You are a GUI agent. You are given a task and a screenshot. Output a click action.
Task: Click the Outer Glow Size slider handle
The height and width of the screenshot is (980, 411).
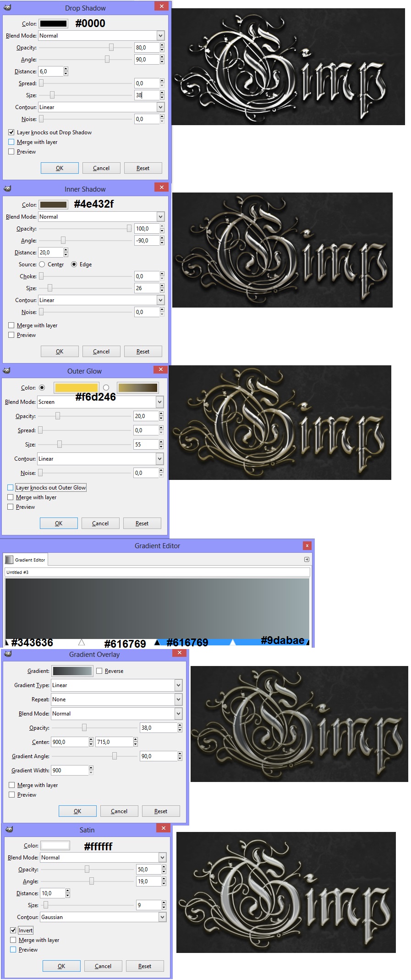[x=60, y=444]
